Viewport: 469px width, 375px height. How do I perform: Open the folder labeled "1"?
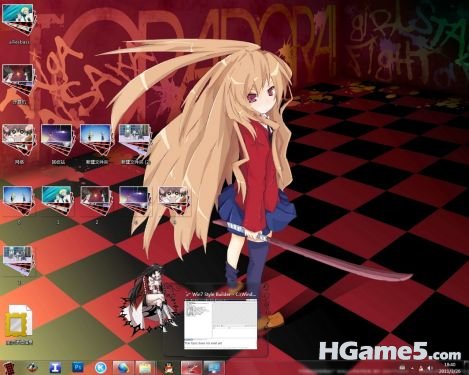(x=57, y=204)
